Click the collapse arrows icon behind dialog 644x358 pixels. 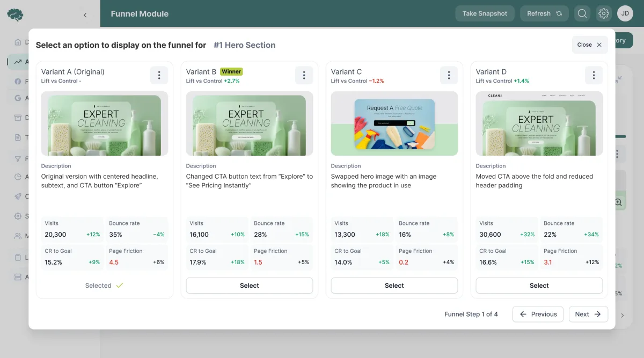[x=619, y=79]
